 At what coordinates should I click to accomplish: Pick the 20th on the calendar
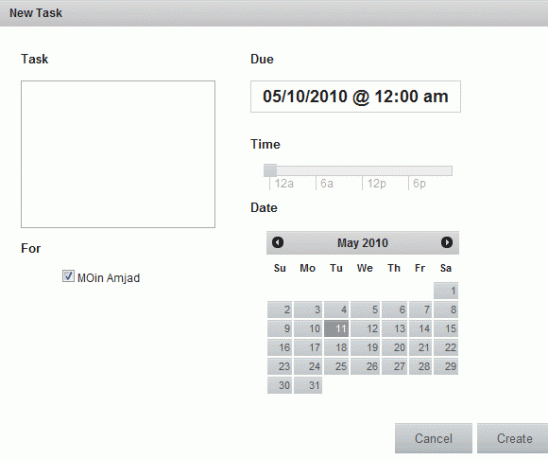click(394, 347)
